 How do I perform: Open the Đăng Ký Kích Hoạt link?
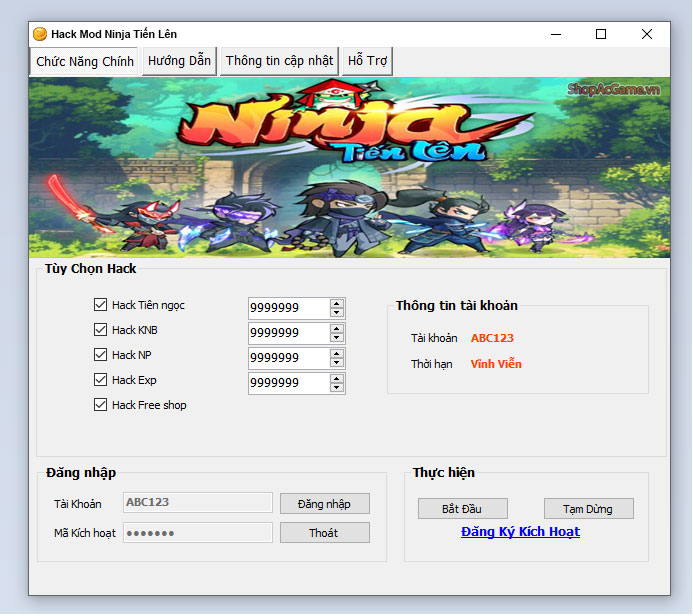[520, 532]
